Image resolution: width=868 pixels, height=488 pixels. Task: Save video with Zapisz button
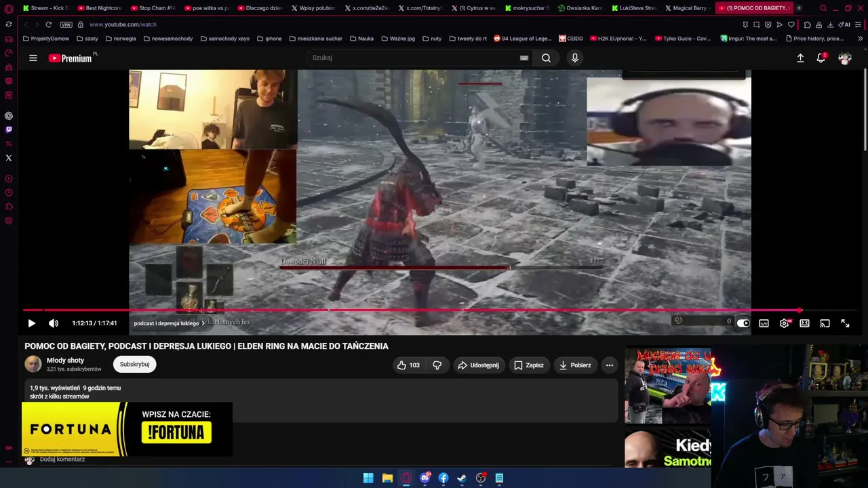(528, 365)
